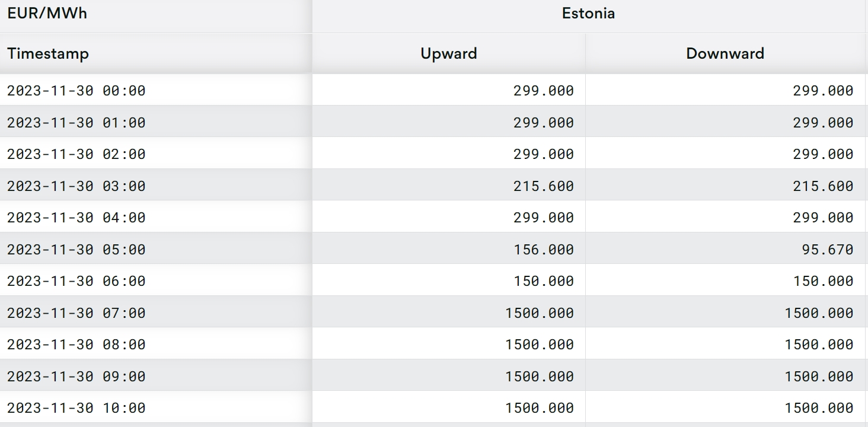Click the EUR/MWh unit header cell

click(x=47, y=14)
